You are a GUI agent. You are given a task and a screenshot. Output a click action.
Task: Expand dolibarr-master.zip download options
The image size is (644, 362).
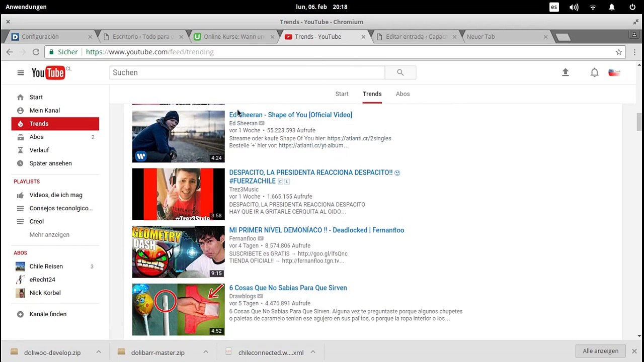coord(205,352)
